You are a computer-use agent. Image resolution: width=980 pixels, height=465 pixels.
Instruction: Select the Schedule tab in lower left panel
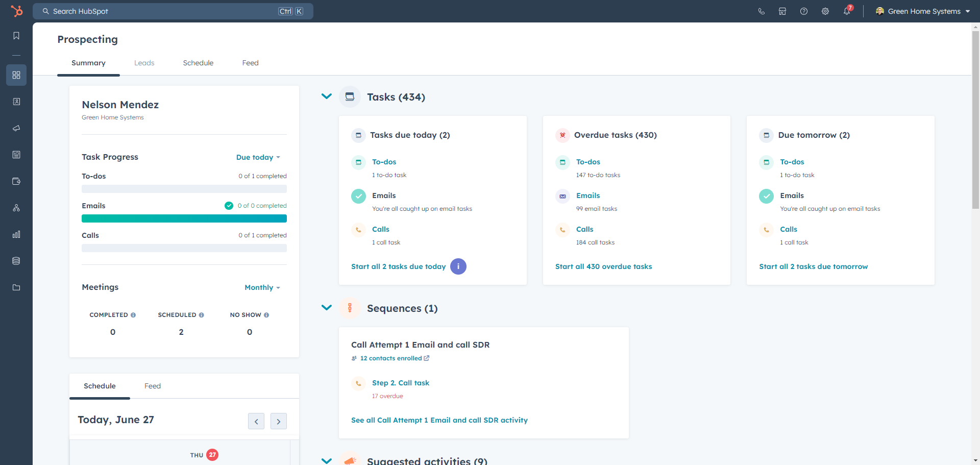(100, 386)
